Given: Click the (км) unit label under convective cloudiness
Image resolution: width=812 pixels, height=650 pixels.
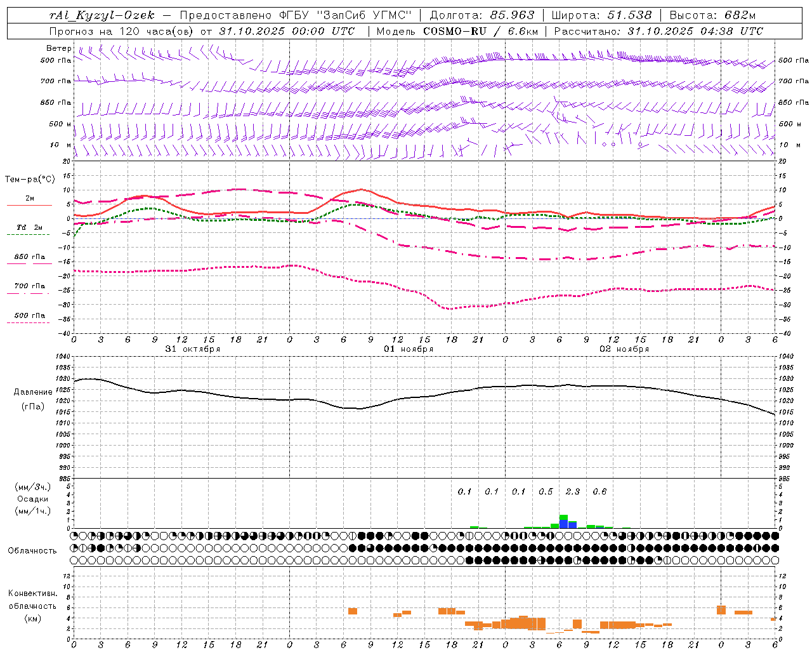Looking at the screenshot, I should pos(32,618).
